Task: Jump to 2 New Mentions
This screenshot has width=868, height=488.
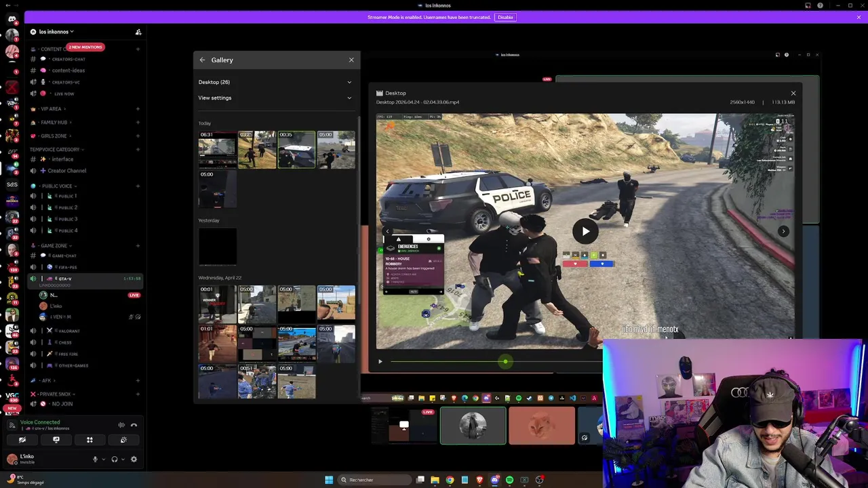Action: click(85, 47)
